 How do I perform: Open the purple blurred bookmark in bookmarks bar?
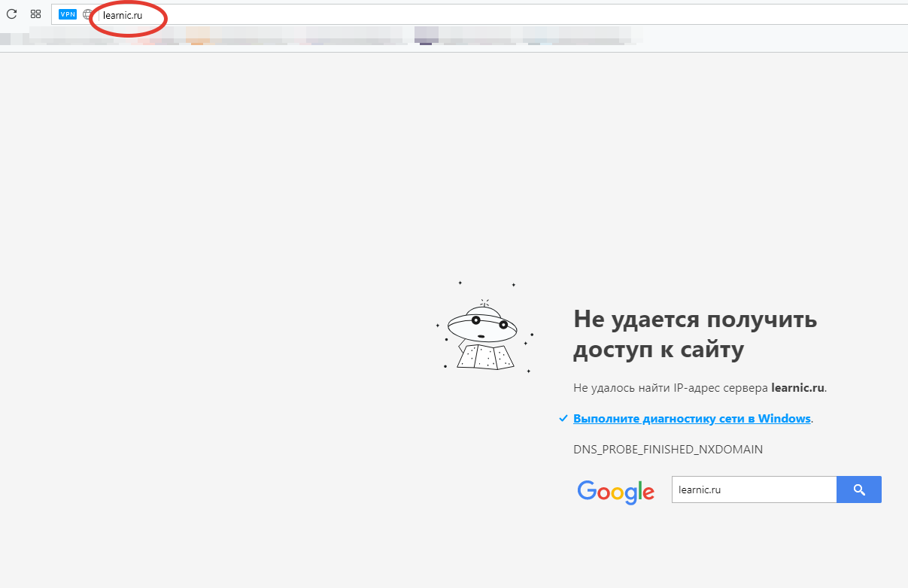(x=427, y=35)
